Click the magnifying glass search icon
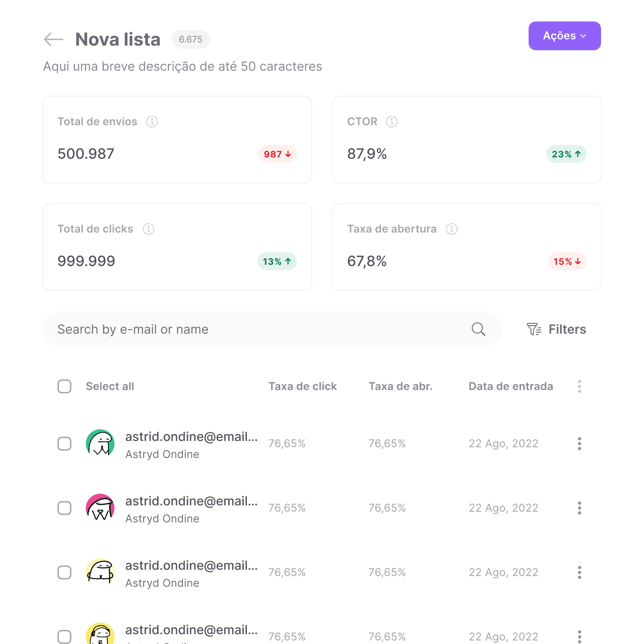The width and height of the screenshot is (644, 644). [478, 329]
